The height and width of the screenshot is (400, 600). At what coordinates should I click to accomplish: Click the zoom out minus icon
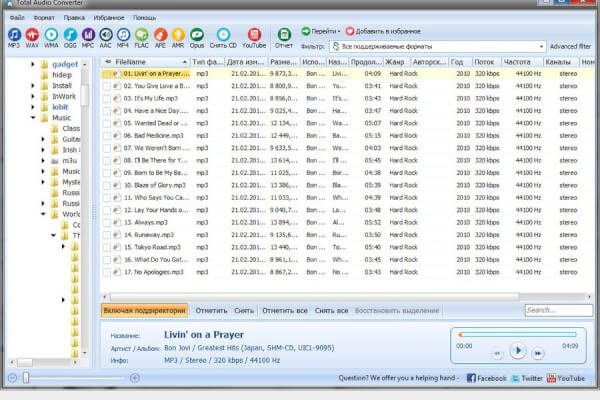coord(12,378)
